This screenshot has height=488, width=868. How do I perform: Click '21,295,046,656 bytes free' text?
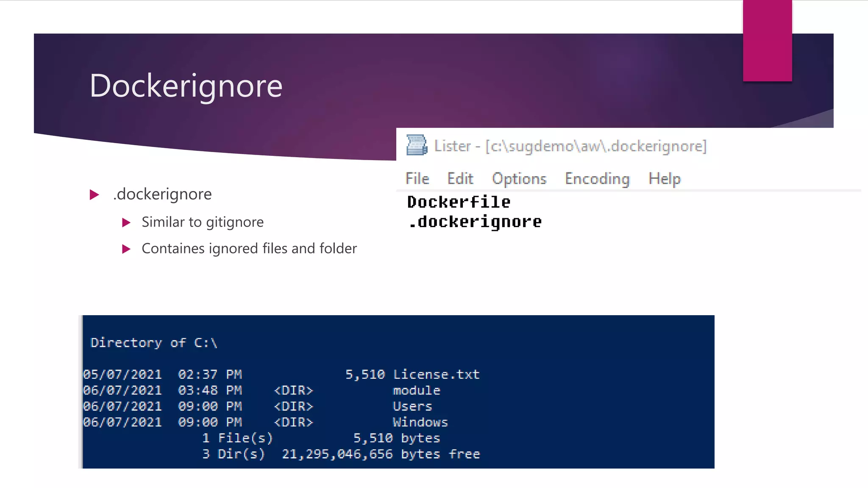[x=381, y=454]
